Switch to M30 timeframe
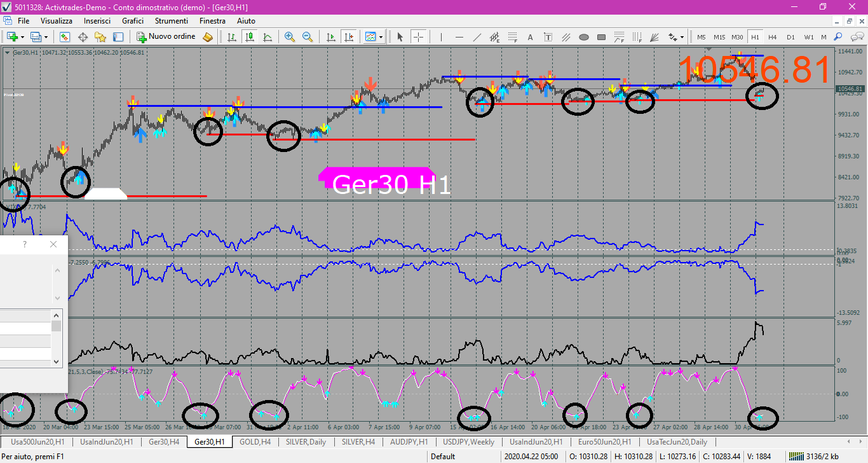The height and width of the screenshot is (463, 868). click(737, 37)
